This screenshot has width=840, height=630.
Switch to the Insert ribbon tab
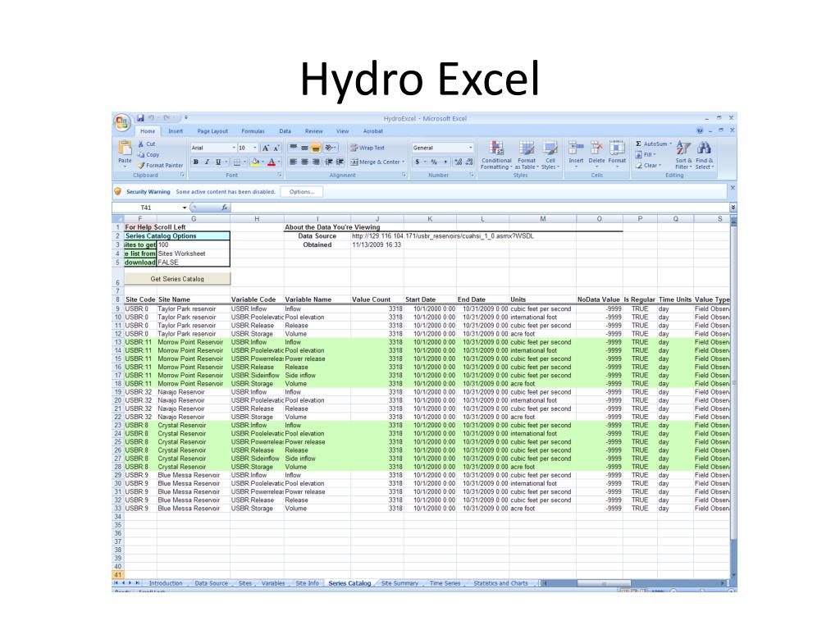176,131
